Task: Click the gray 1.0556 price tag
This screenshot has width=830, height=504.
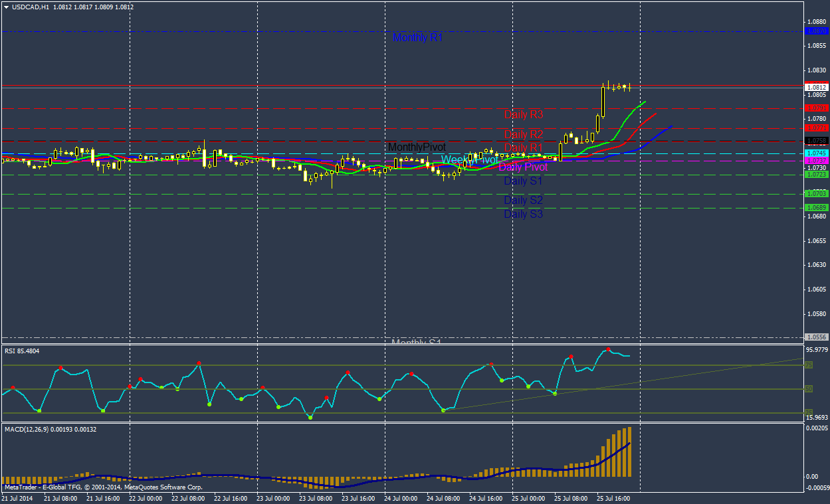Action: [815, 337]
